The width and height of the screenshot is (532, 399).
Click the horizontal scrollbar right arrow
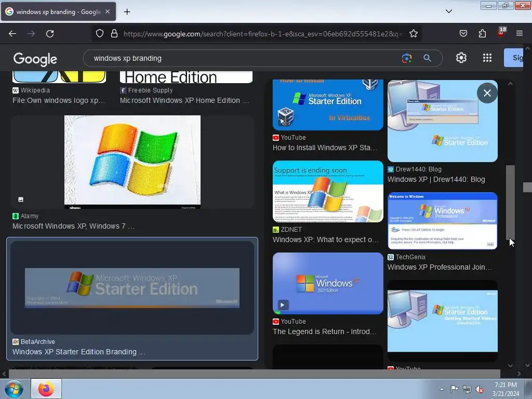pyautogui.click(x=519, y=374)
